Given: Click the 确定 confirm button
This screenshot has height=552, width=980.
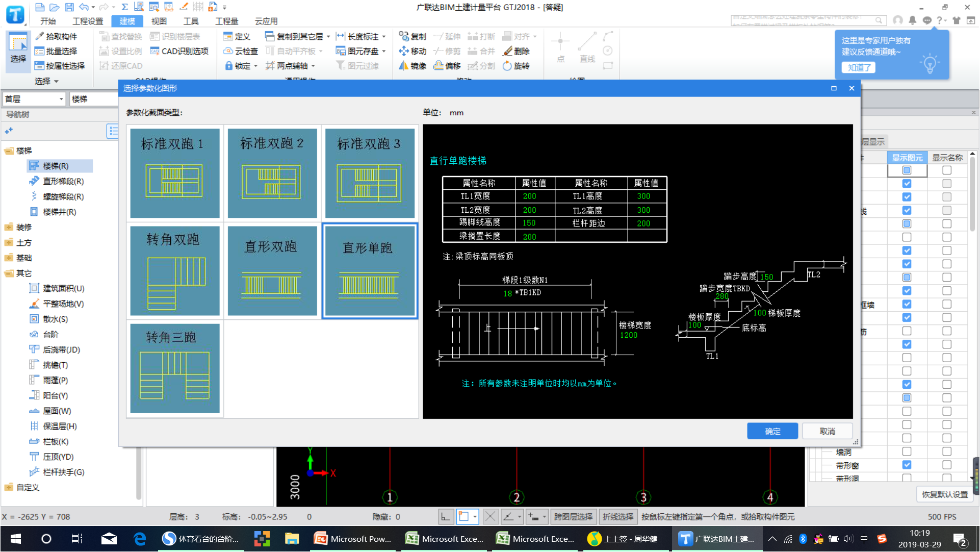Looking at the screenshot, I should pos(772,431).
